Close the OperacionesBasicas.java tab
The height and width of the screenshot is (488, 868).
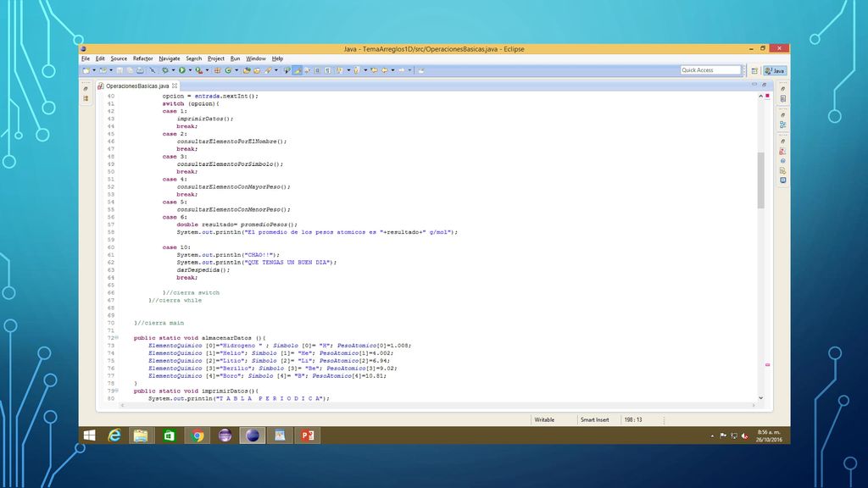(175, 86)
